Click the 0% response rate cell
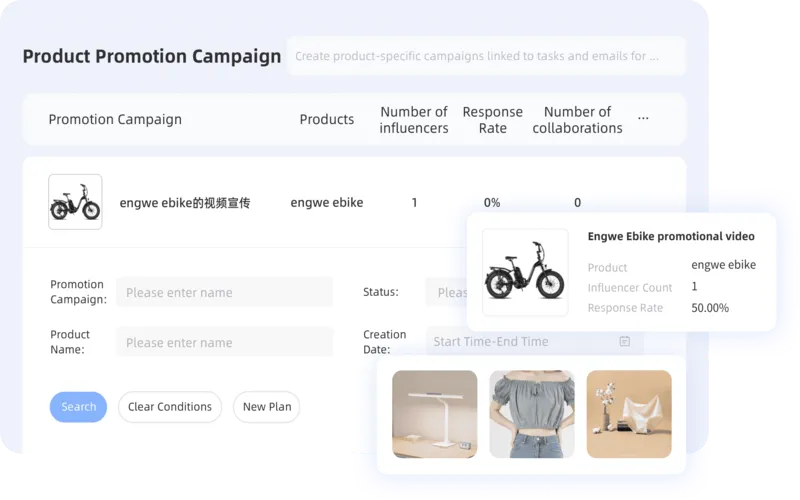The image size is (800, 500). (x=492, y=203)
